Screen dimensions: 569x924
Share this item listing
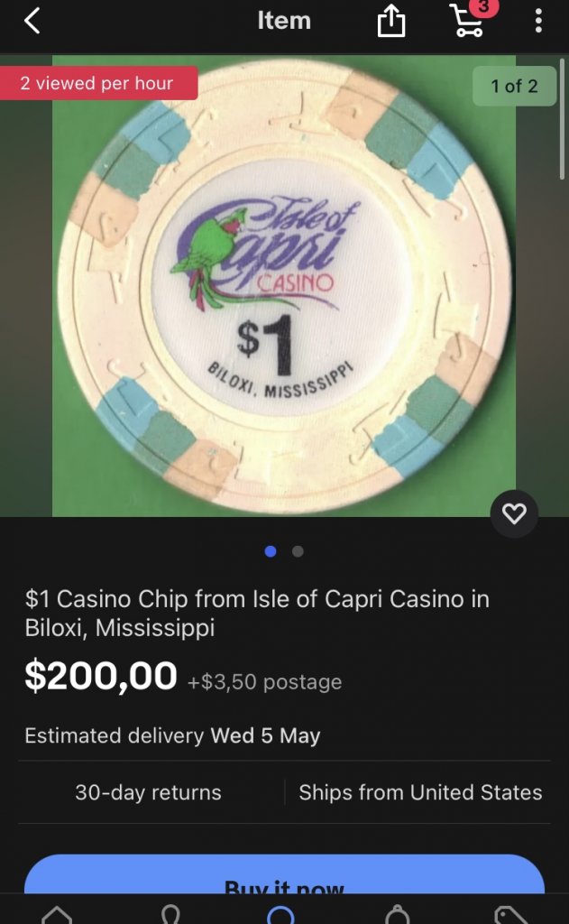390,22
